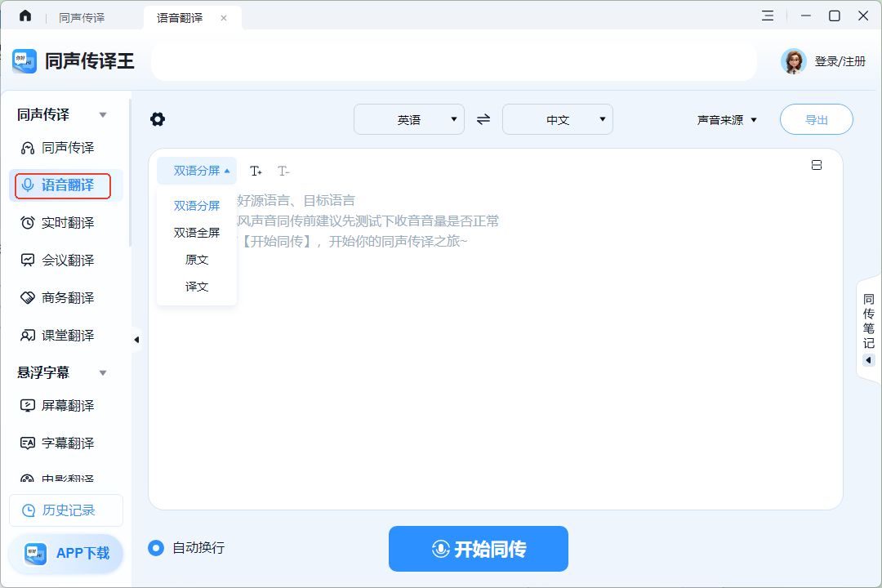
Task: Close the 语音翻译 tab
Action: pos(224,18)
